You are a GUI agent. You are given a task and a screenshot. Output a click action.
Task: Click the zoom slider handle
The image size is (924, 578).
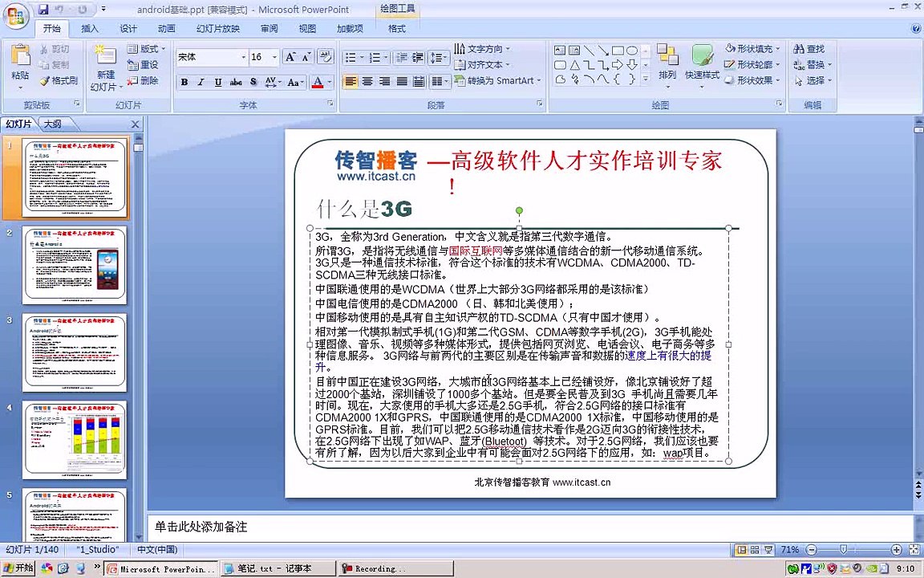click(843, 550)
